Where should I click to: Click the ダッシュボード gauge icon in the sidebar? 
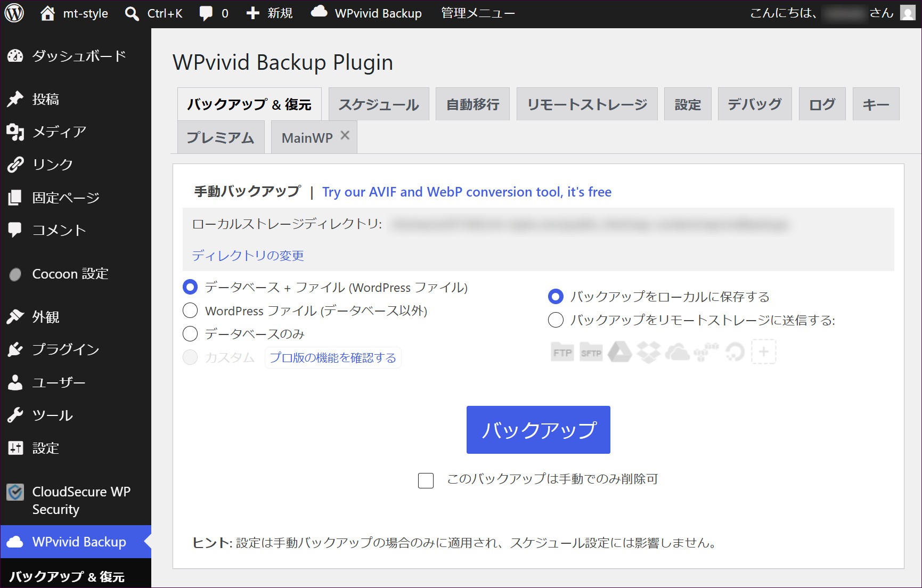tap(15, 55)
